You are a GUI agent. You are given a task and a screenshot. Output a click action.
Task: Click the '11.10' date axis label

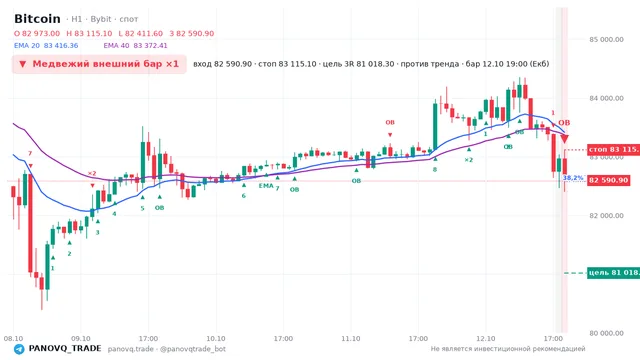click(351, 339)
